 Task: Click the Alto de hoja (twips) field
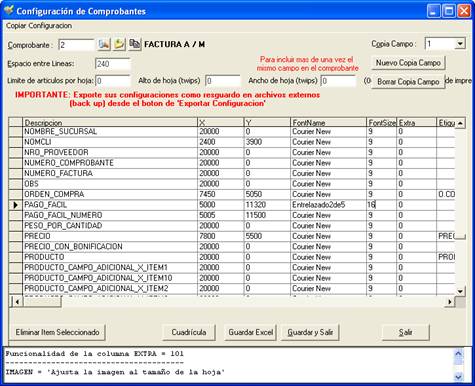[x=223, y=81]
